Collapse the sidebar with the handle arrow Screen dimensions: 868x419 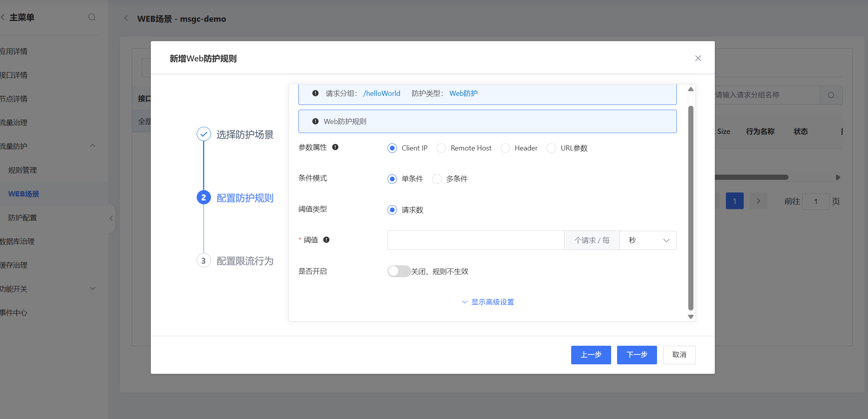click(x=111, y=218)
